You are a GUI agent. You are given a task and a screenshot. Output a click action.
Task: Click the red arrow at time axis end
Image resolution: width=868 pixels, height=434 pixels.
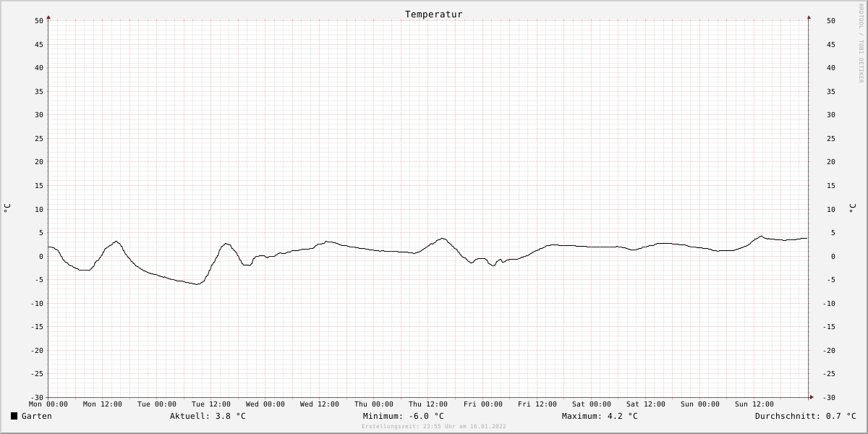click(x=812, y=396)
